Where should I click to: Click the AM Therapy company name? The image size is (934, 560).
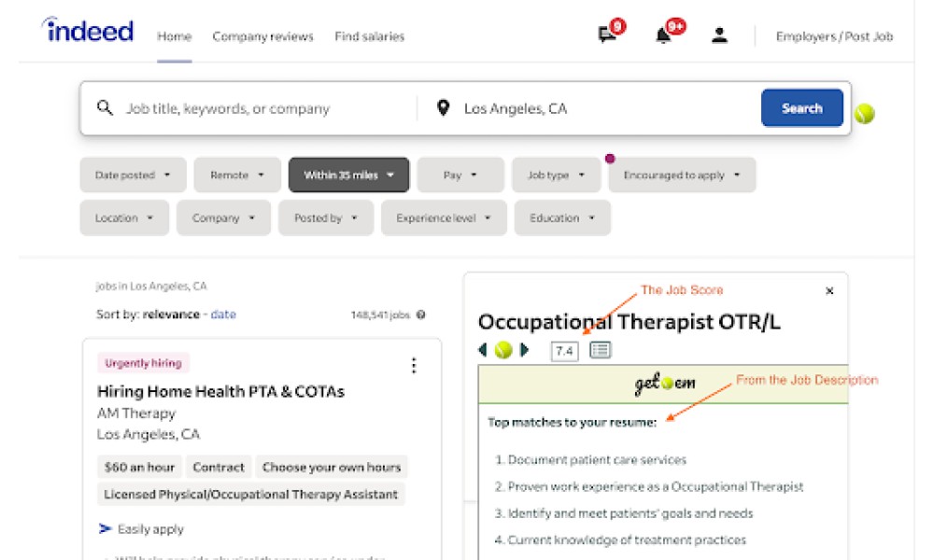click(x=136, y=413)
